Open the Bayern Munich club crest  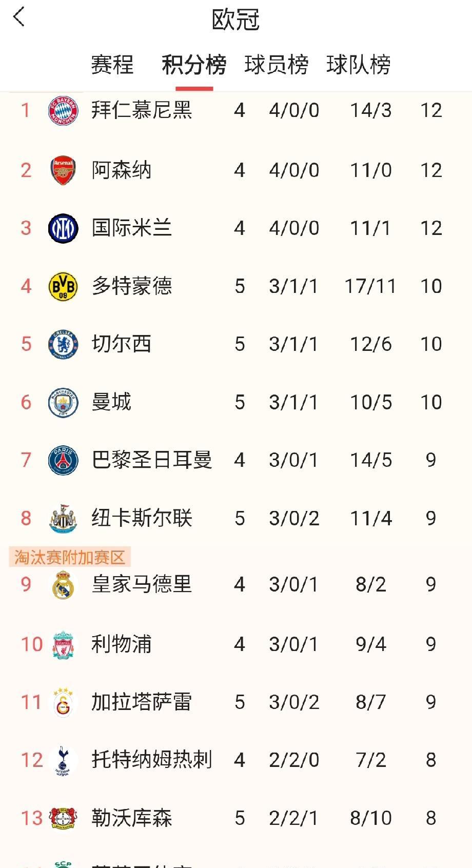(x=63, y=110)
